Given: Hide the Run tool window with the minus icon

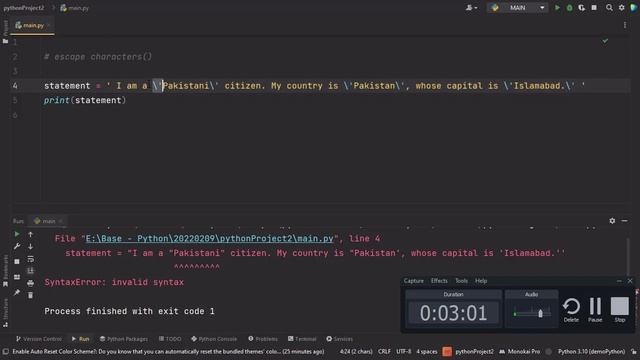Looking at the screenshot, I should 624,221.
